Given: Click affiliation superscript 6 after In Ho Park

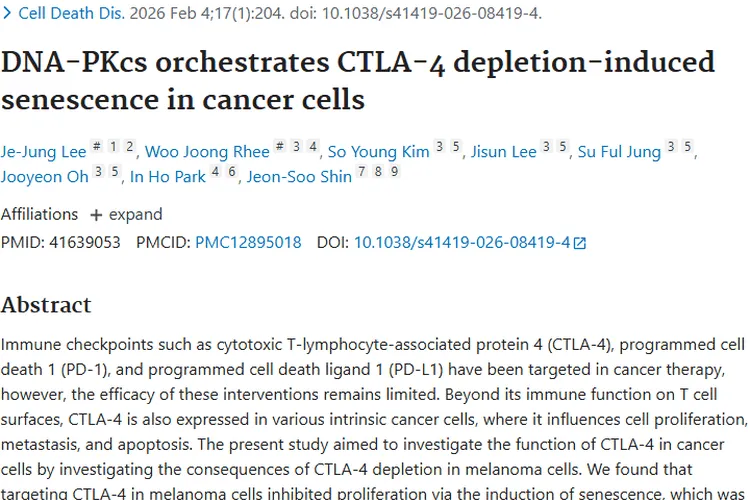Looking at the screenshot, I should [x=231, y=172].
